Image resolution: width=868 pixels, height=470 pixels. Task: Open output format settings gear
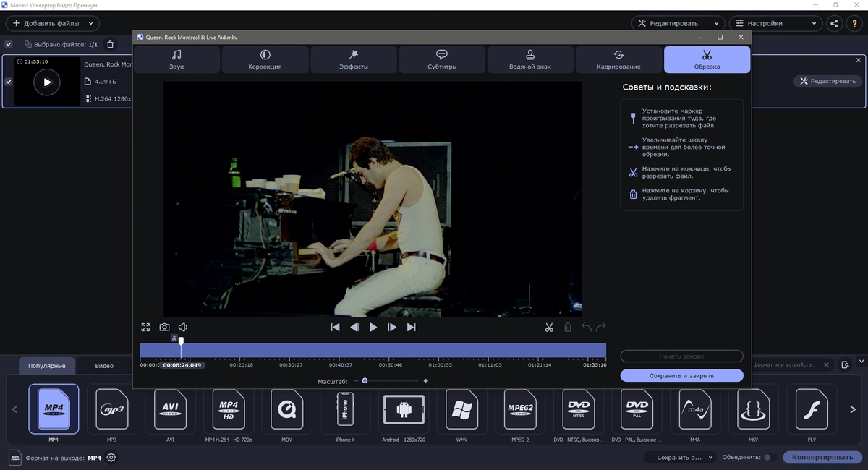[x=111, y=458]
